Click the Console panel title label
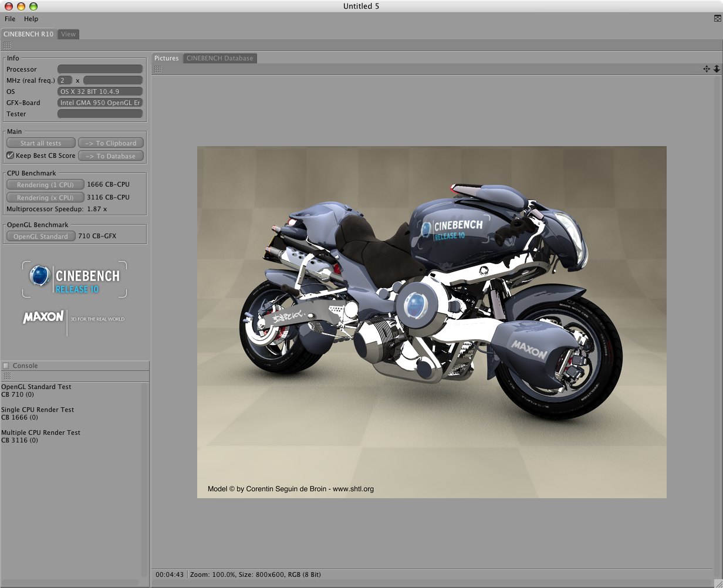Viewport: 723px width, 588px height. coord(25,366)
